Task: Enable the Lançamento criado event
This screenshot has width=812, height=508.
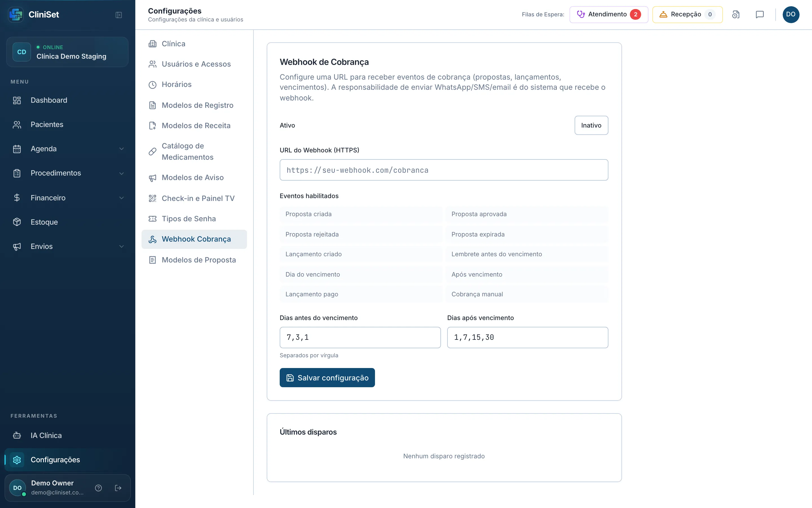Action: coord(361,254)
